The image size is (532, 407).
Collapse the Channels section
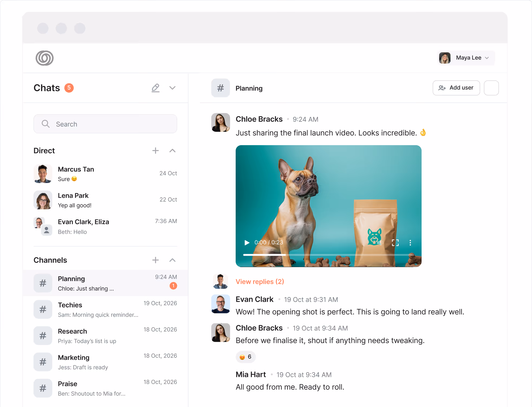coord(173,260)
